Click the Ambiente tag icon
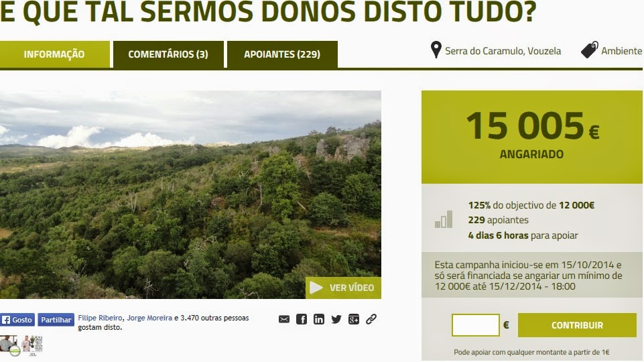The image size is (644, 362). click(589, 50)
